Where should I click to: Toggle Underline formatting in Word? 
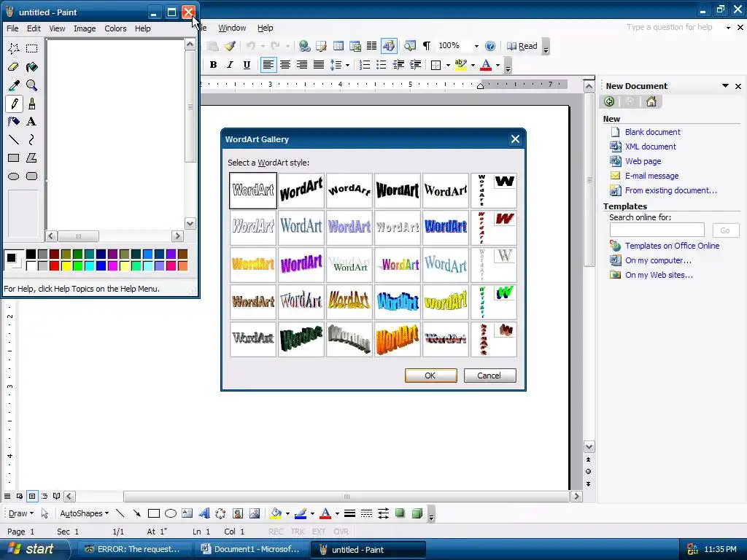click(247, 65)
